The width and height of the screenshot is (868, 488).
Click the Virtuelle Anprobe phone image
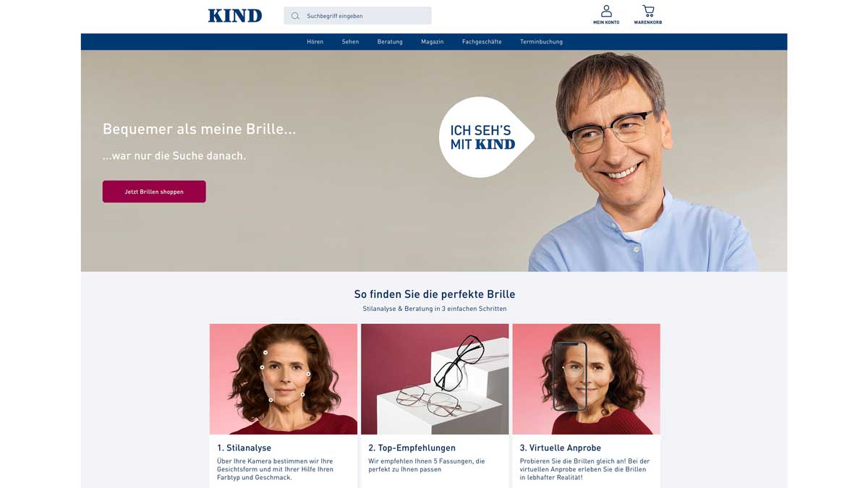(x=586, y=379)
